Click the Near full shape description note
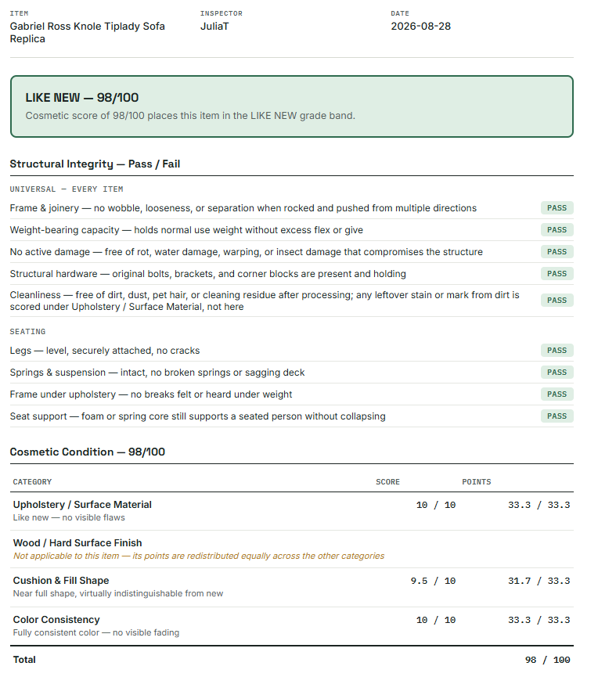The width and height of the screenshot is (616, 677). (x=118, y=594)
